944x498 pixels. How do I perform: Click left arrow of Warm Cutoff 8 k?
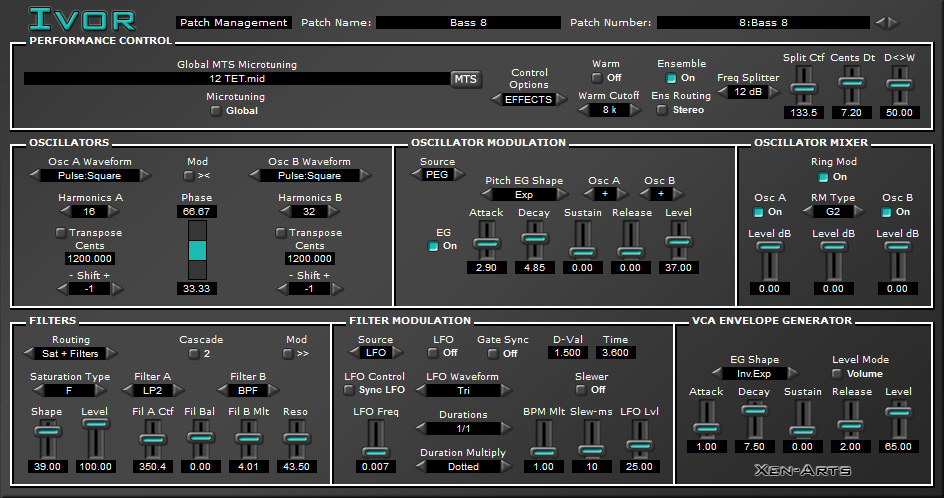coord(583,110)
